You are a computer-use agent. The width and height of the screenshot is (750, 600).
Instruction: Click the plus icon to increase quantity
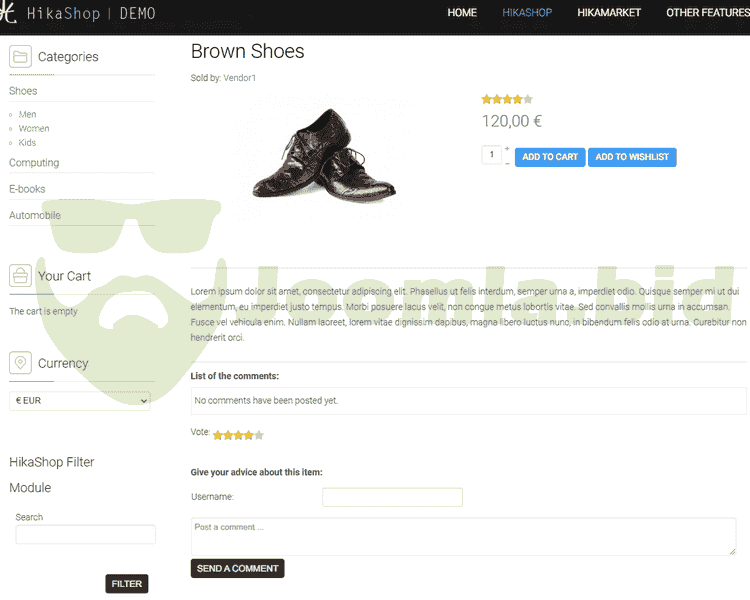click(507, 149)
